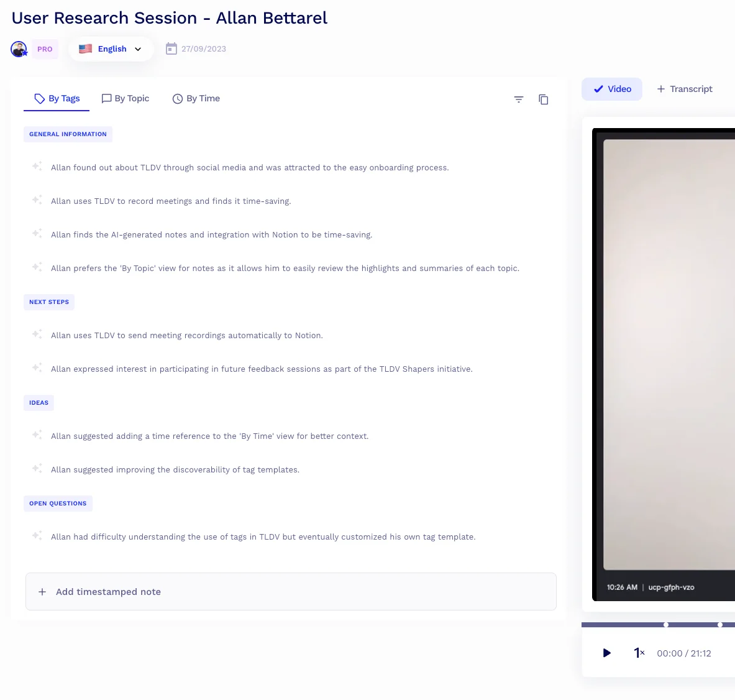Click the Open Questions tag label
Screen dimensions: 735x700
click(58, 504)
